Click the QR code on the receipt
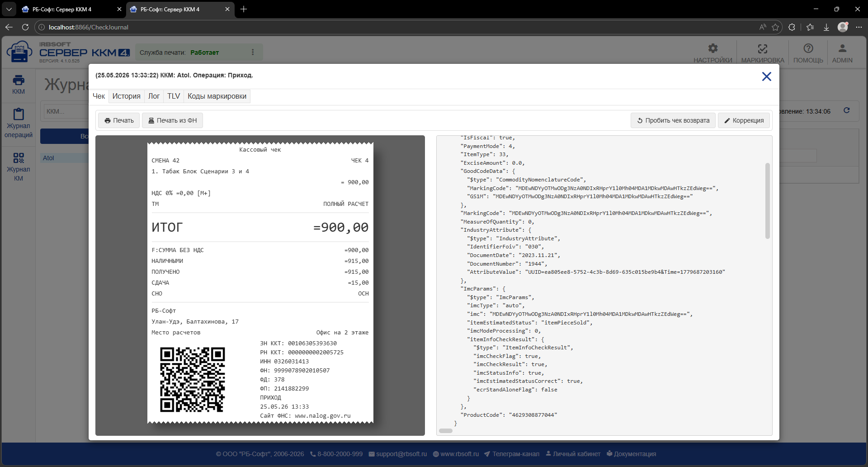 193,380
